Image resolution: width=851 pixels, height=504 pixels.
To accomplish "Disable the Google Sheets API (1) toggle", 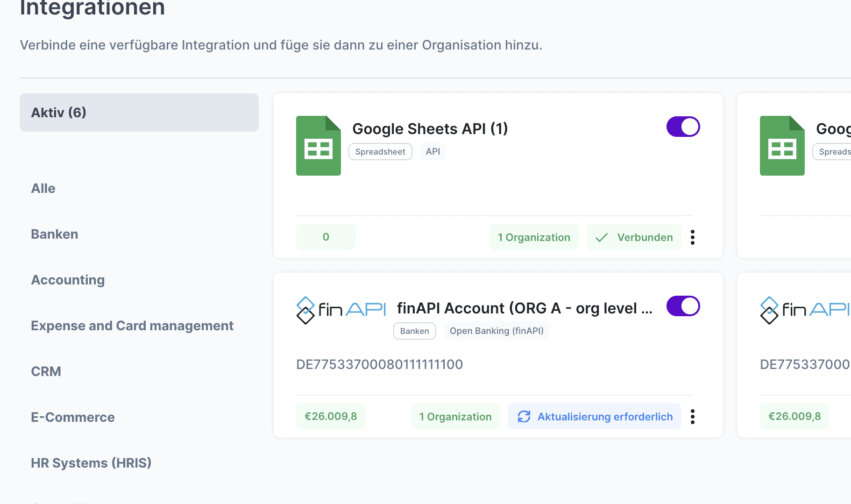I will 683,127.
